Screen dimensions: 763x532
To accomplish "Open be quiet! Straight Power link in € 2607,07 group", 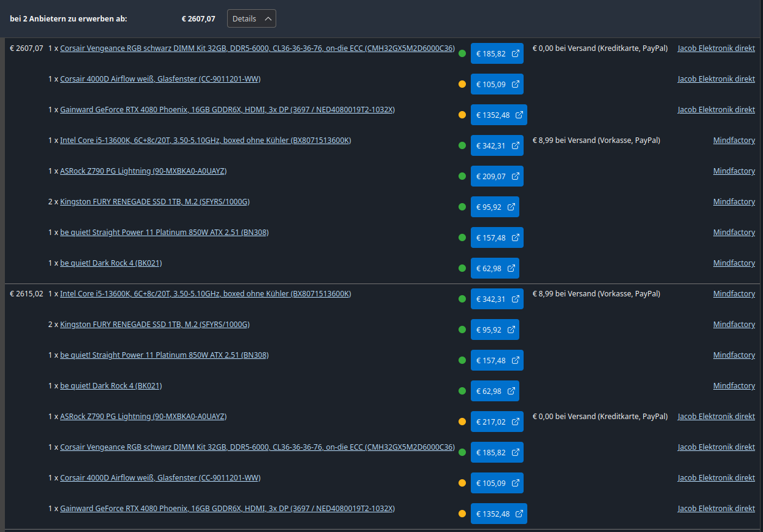I will (x=165, y=233).
